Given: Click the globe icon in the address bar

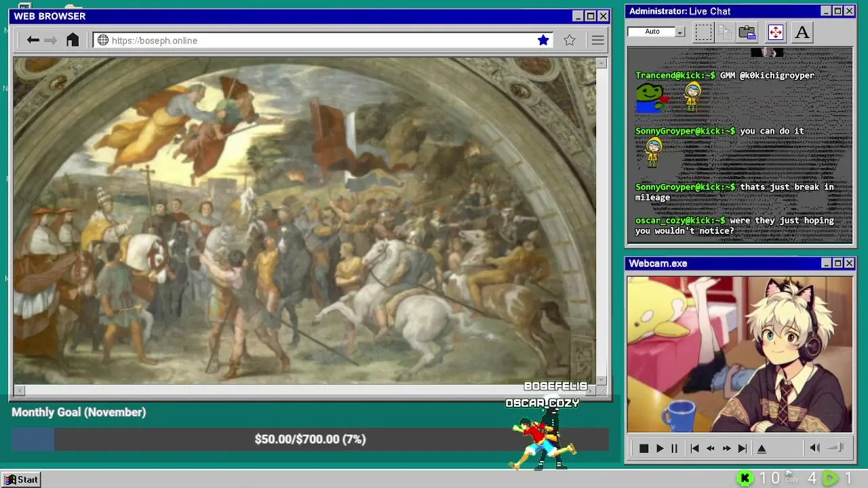Looking at the screenshot, I should coord(103,41).
